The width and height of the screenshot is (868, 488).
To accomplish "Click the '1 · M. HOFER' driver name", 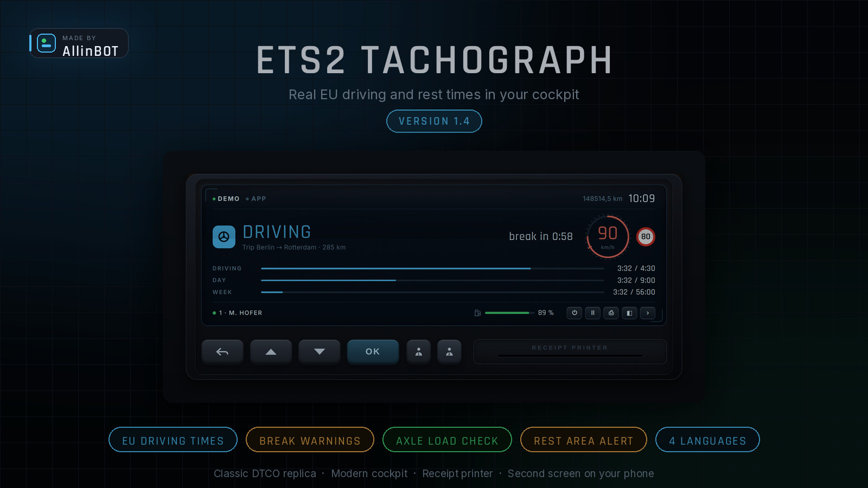I will 240,313.
